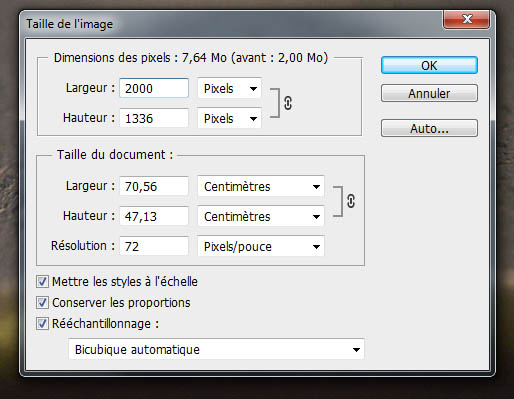This screenshot has height=399, width=514.
Task: Open Bicubique automatique resampling dropdown
Action: (216, 349)
